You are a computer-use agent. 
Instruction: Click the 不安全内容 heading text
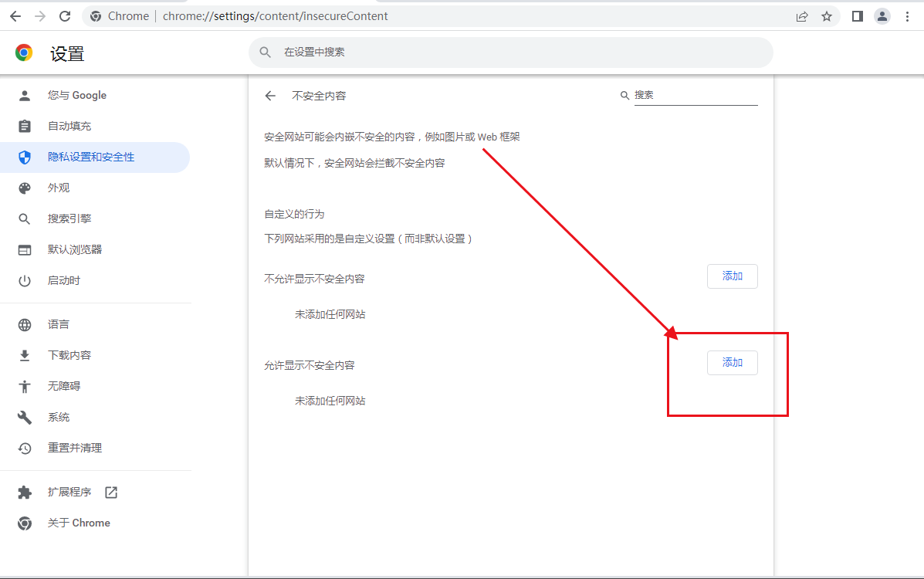point(319,96)
